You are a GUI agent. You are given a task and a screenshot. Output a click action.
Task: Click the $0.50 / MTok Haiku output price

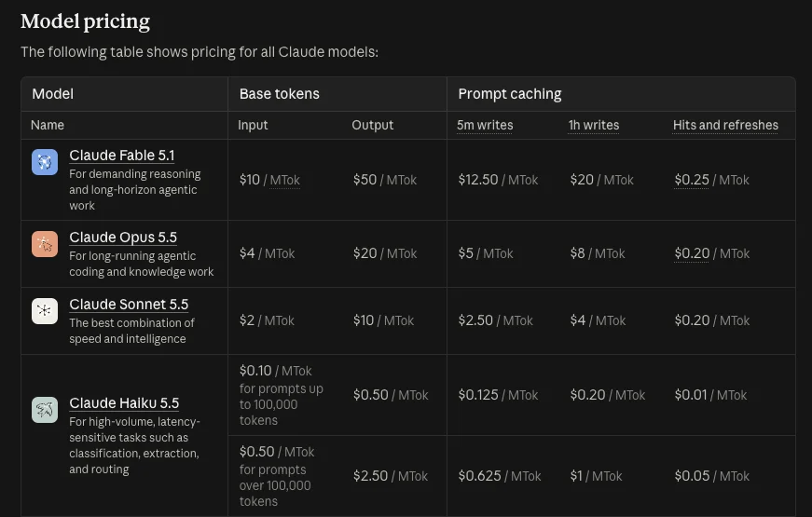coord(391,395)
